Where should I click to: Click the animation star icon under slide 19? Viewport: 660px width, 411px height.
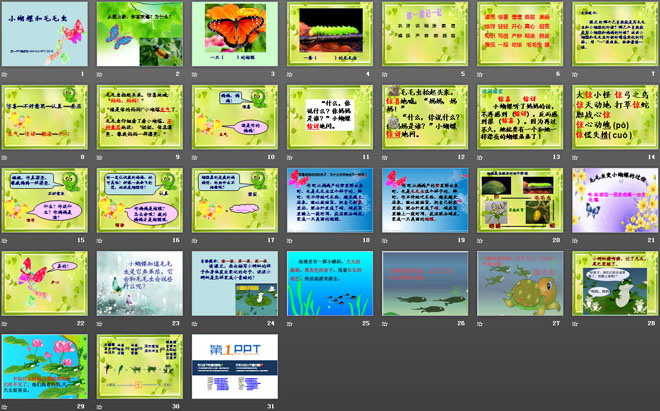[x=385, y=241]
